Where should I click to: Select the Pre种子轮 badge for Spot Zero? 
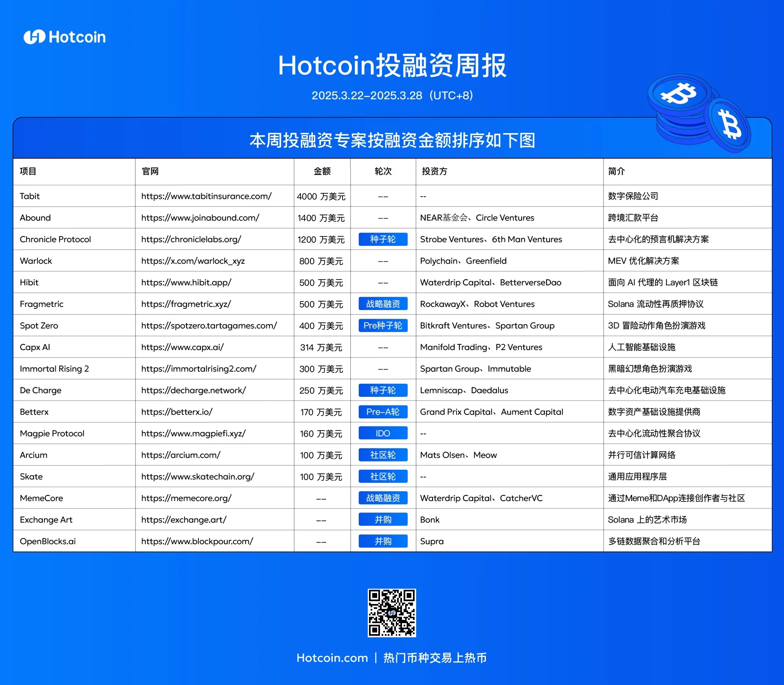click(382, 326)
